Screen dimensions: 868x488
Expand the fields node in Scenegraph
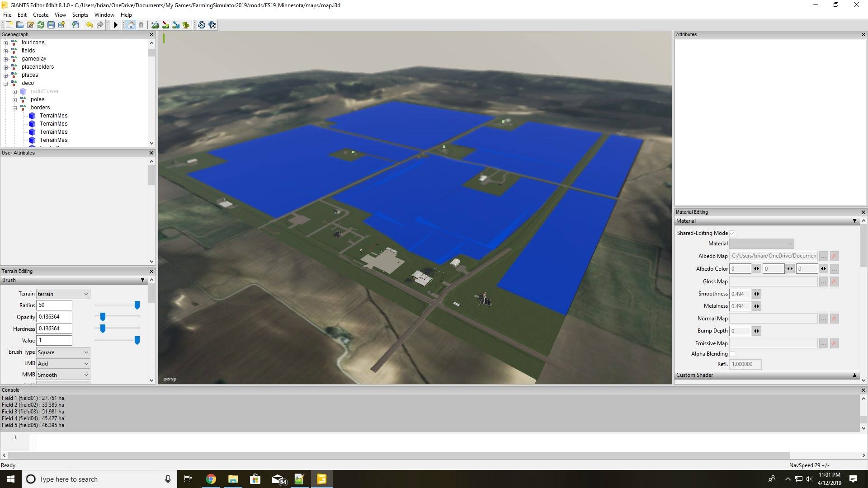click(x=6, y=51)
